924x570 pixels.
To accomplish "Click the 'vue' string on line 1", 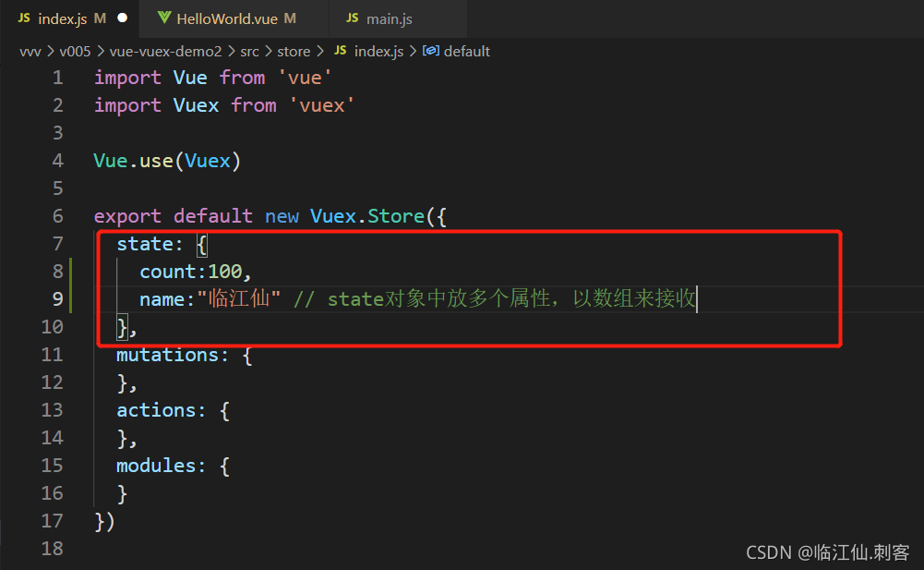I will point(305,78).
